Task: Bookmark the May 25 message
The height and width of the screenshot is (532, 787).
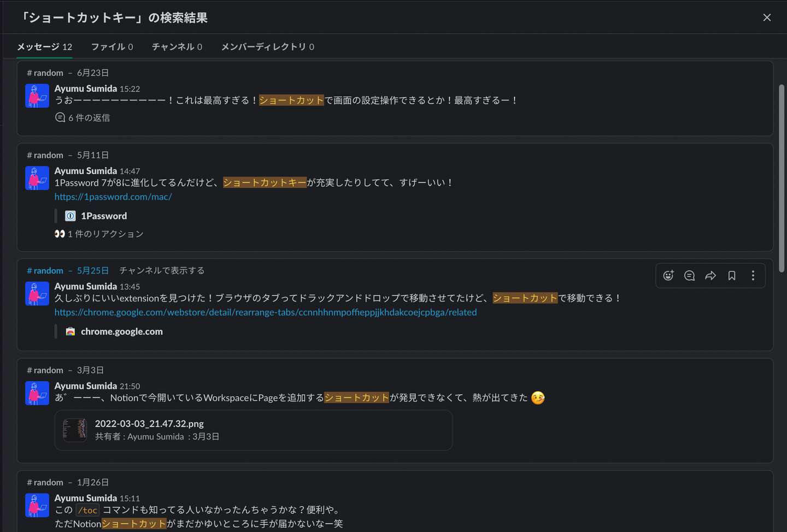Action: (x=732, y=276)
